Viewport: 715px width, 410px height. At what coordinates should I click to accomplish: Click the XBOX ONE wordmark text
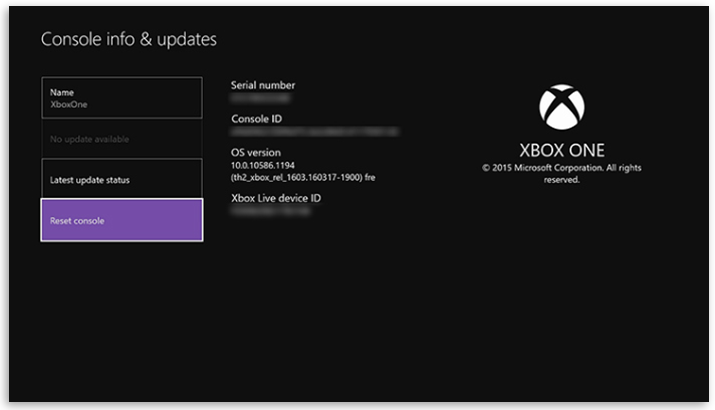click(x=562, y=150)
